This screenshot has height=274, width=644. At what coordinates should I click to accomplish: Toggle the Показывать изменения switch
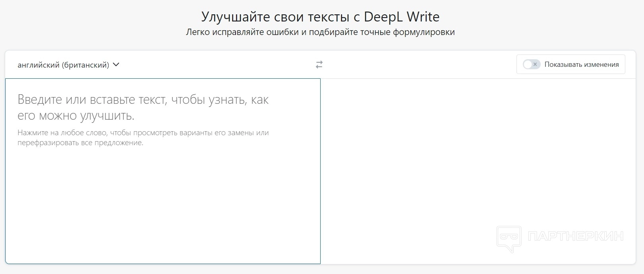[531, 64]
